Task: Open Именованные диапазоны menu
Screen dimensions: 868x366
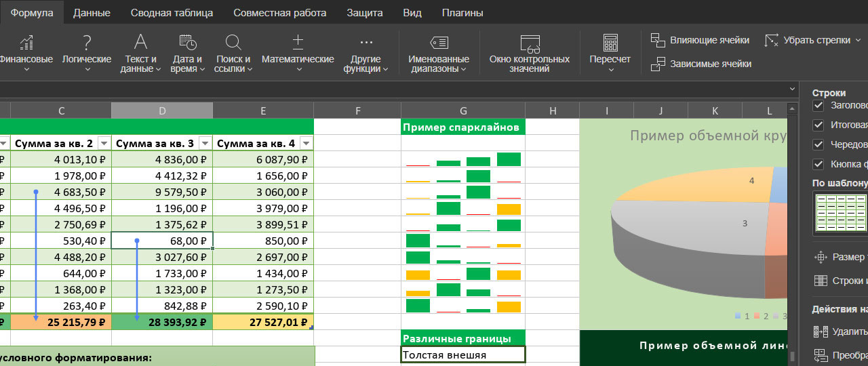Action: (439, 53)
